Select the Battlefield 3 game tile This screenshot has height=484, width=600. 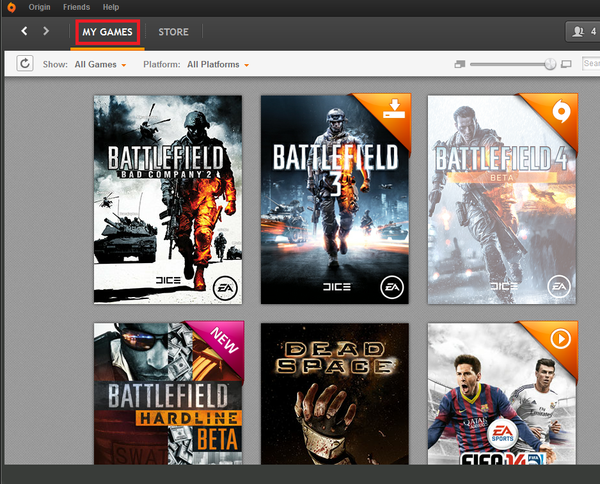[335, 200]
